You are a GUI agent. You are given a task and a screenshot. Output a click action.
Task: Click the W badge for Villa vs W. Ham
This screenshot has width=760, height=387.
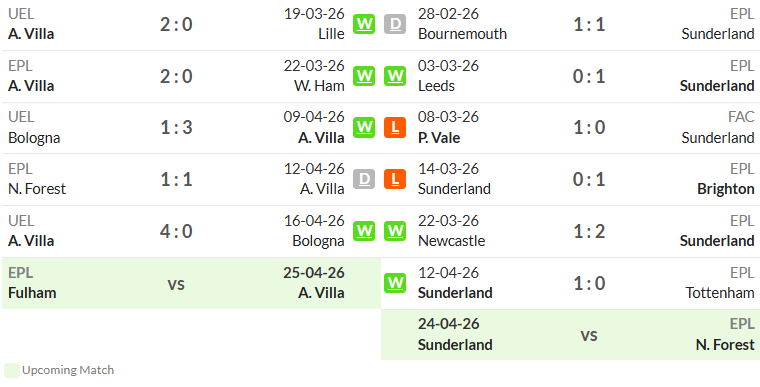point(364,76)
